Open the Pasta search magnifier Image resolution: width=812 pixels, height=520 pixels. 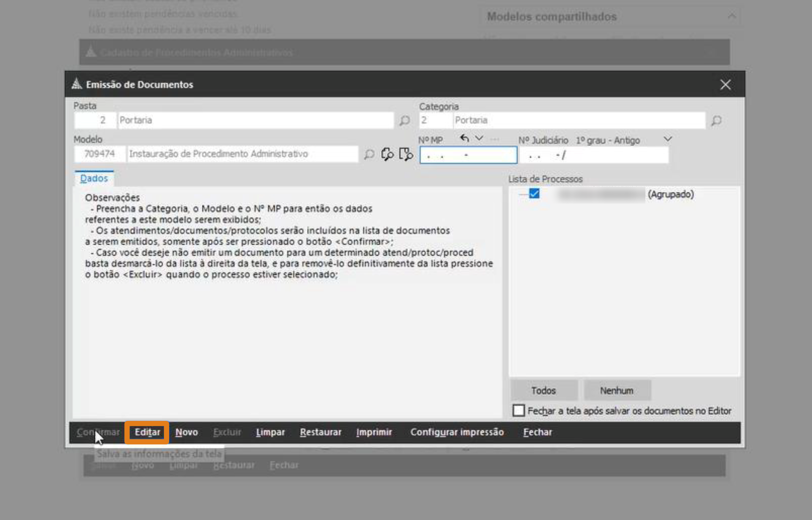coord(404,120)
